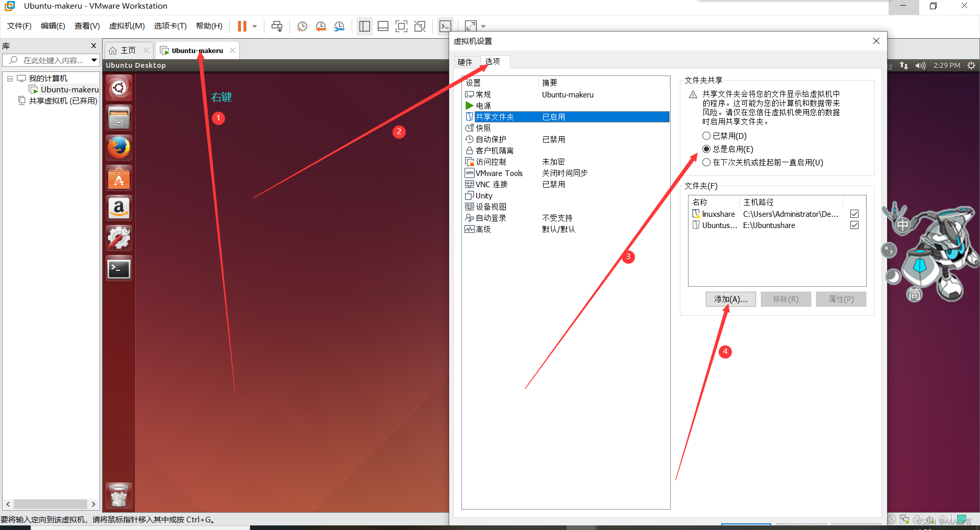Launch Firefox from the Ubuntu dock
This screenshot has width=980, height=530.
pos(119,148)
